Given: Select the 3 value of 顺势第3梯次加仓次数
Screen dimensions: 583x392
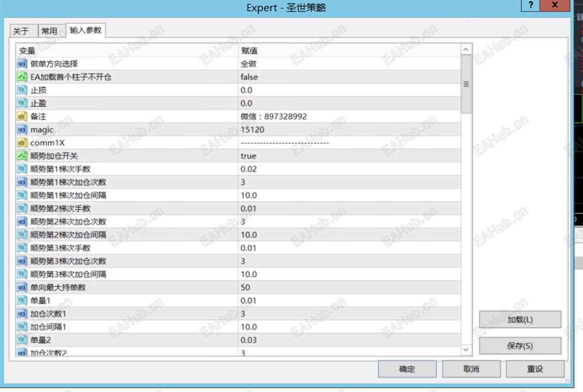Looking at the screenshot, I should (x=243, y=261).
